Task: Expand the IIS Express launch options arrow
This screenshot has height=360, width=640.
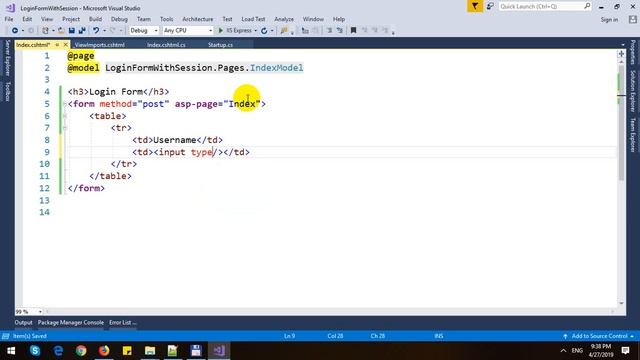Action: 256,31
